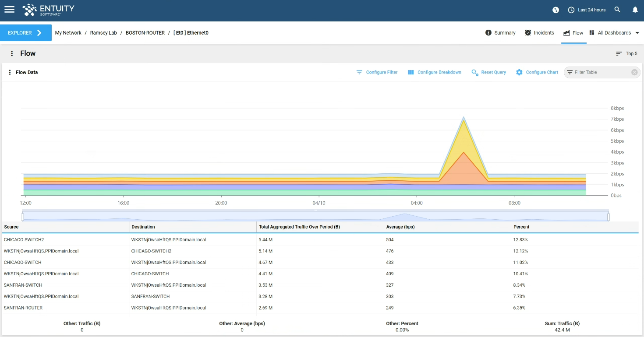The width and height of the screenshot is (644, 337).
Task: Open the Flow dashboard overflow menu
Action: 12,53
